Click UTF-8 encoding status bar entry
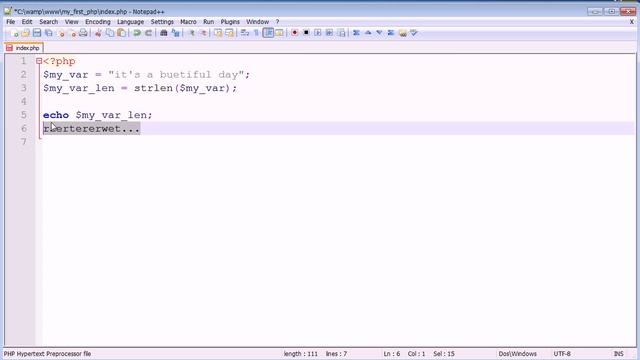This screenshot has height=360, width=640. coord(562,354)
